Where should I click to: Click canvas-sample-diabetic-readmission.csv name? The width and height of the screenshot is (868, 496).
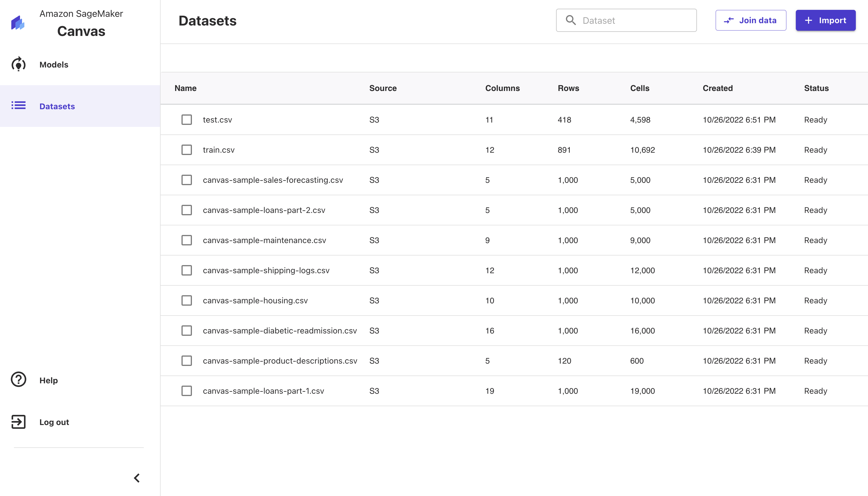pos(279,331)
